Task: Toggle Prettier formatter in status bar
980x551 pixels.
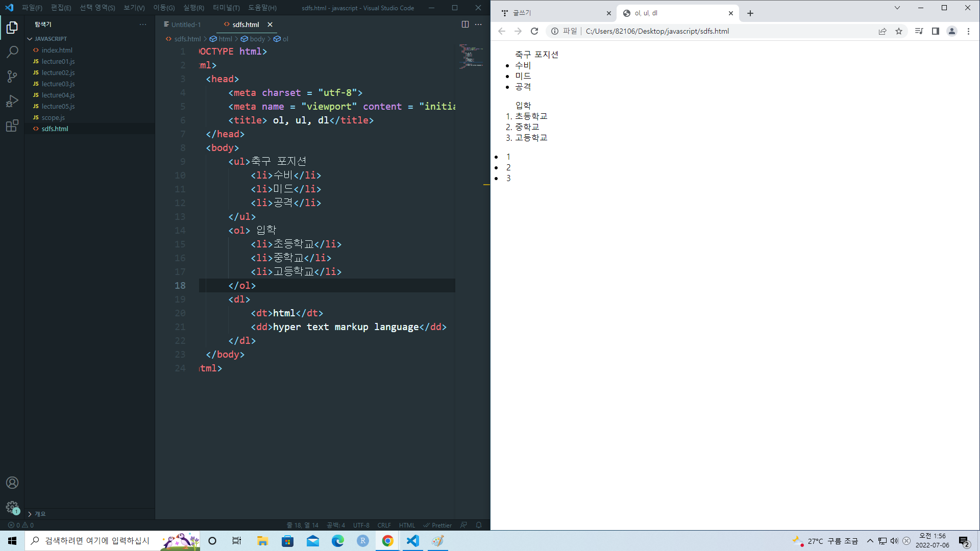Action: [437, 525]
